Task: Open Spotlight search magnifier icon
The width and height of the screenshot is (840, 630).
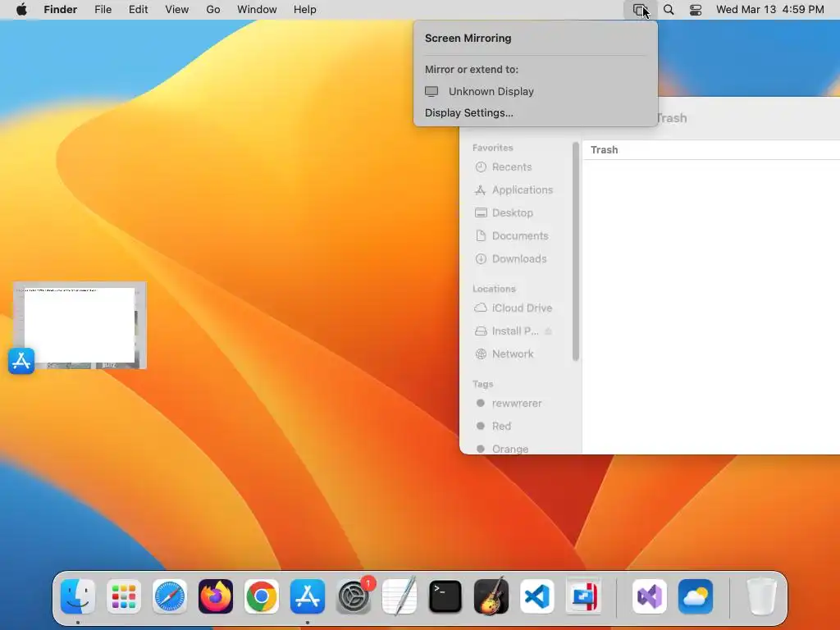Action: click(x=669, y=10)
